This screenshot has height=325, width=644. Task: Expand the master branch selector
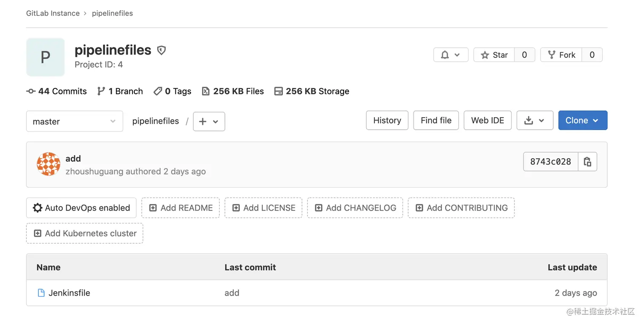point(75,121)
